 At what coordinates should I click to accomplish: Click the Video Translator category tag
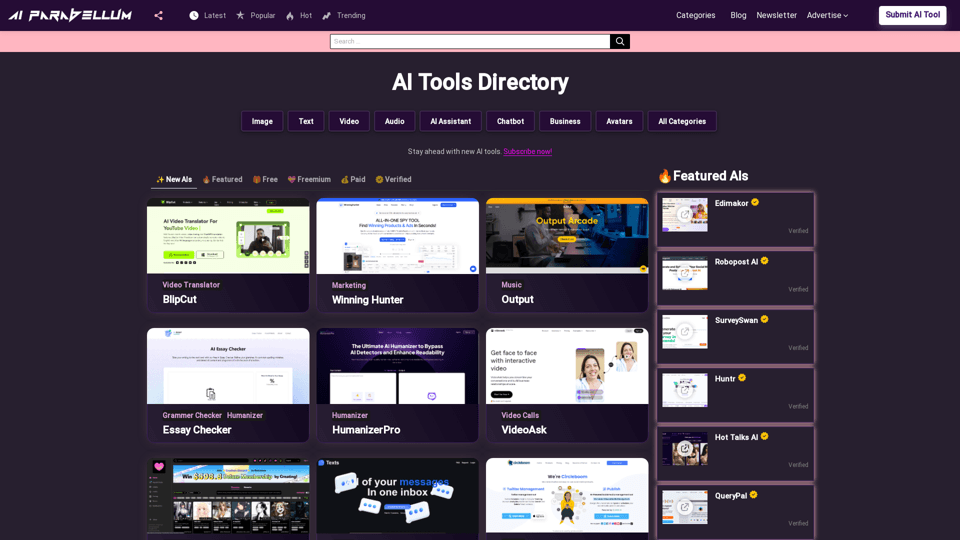point(191,285)
